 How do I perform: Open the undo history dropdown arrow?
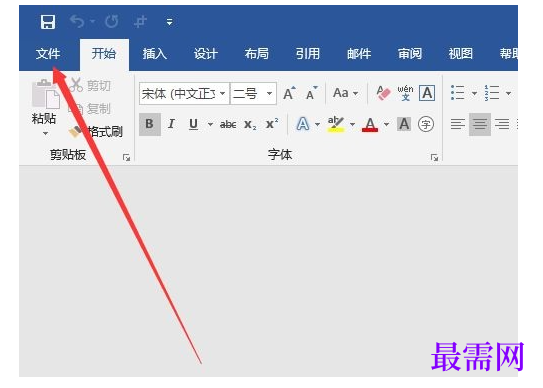pos(92,21)
